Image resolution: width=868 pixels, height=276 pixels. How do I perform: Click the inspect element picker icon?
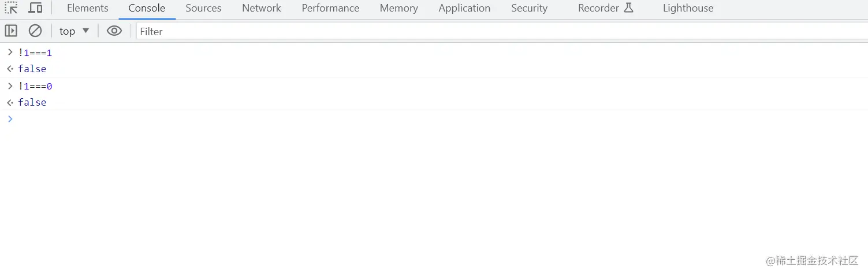[11, 8]
